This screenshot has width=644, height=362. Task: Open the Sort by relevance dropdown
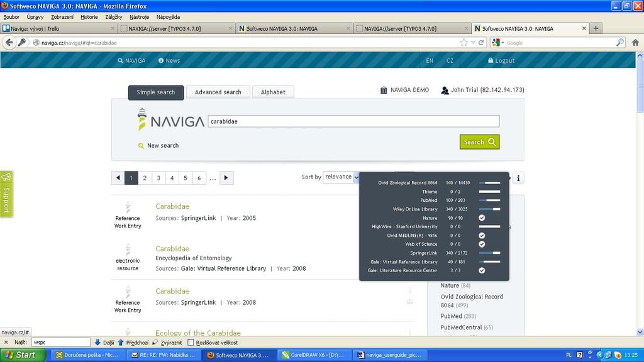point(341,177)
